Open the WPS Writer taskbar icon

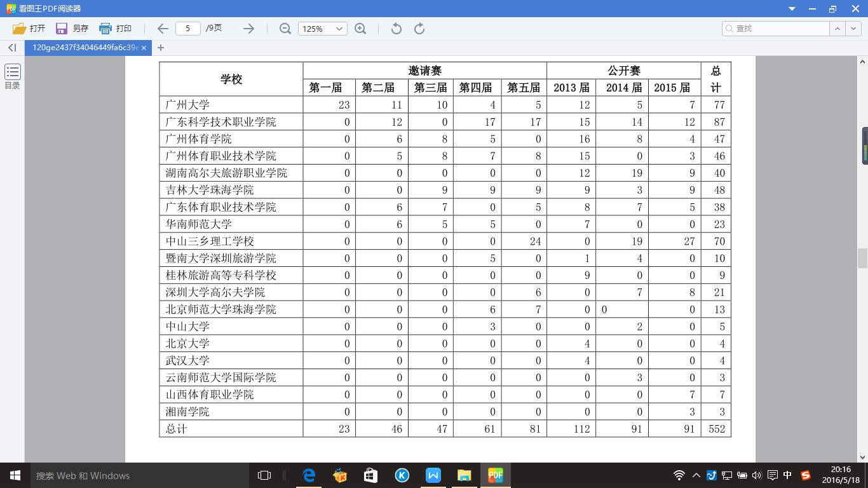(433, 475)
